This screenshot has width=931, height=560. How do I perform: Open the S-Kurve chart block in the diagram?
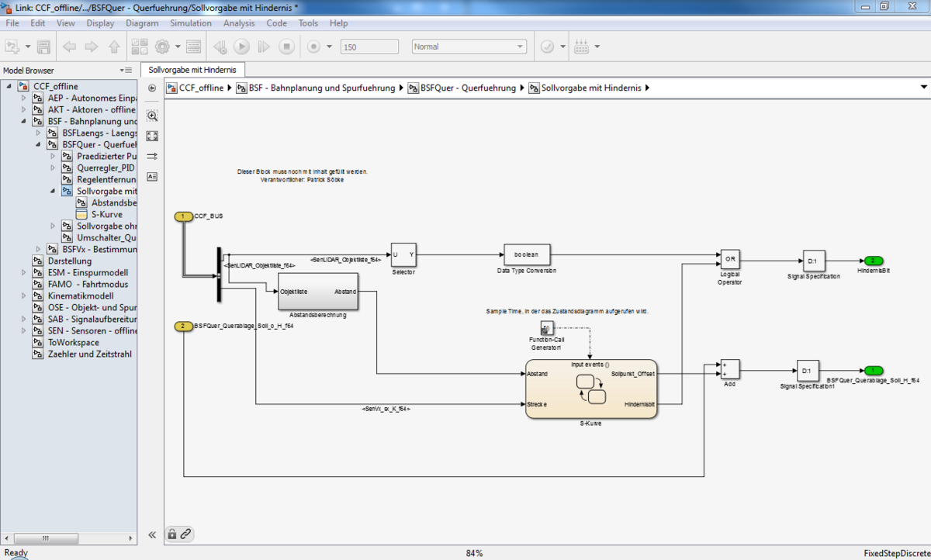(590, 389)
